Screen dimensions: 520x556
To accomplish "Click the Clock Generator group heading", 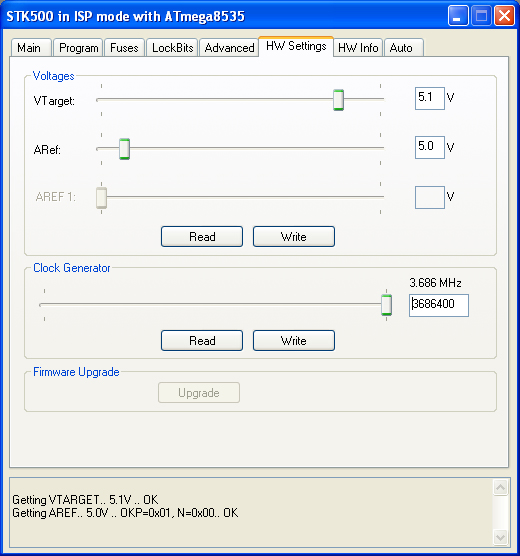I will coord(72,268).
